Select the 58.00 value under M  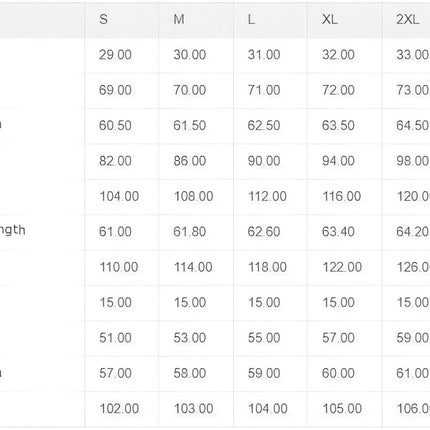(190, 373)
